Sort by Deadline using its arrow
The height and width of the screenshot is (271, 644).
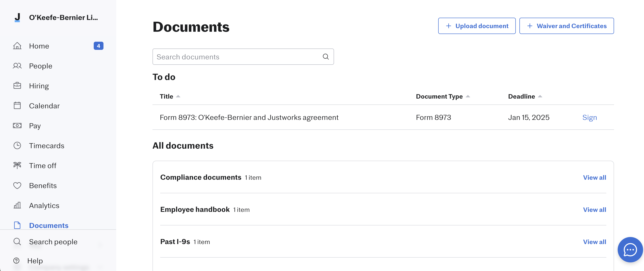click(540, 96)
